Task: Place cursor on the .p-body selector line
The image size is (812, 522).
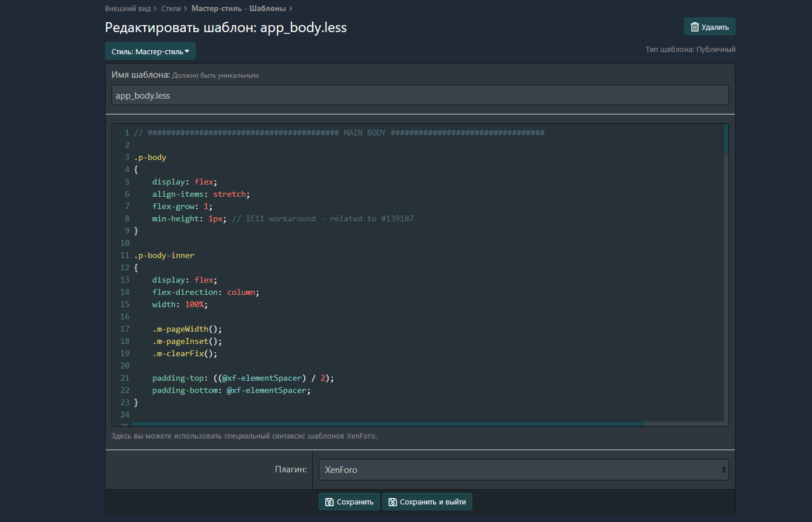Action: click(150, 158)
